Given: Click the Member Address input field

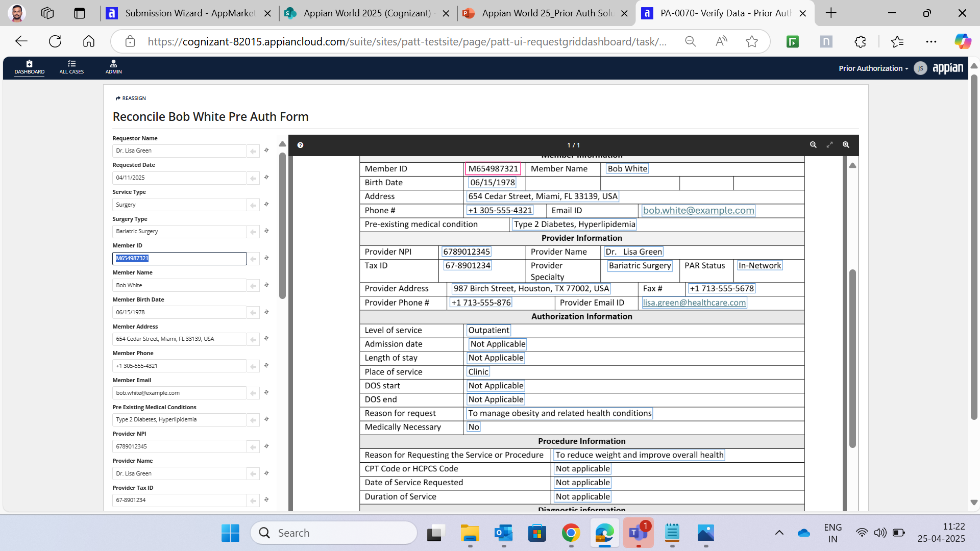Looking at the screenshot, I should pos(179,339).
